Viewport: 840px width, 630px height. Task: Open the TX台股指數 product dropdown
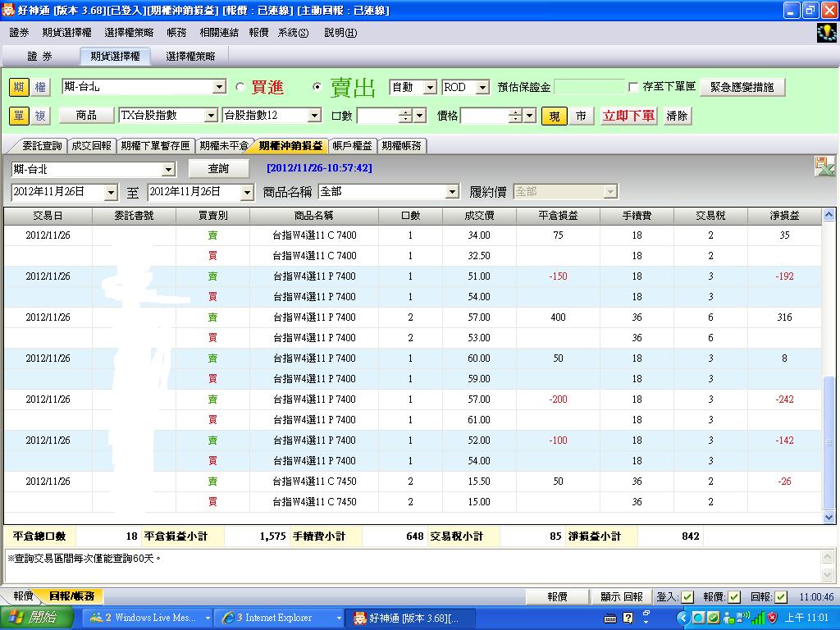coord(211,115)
